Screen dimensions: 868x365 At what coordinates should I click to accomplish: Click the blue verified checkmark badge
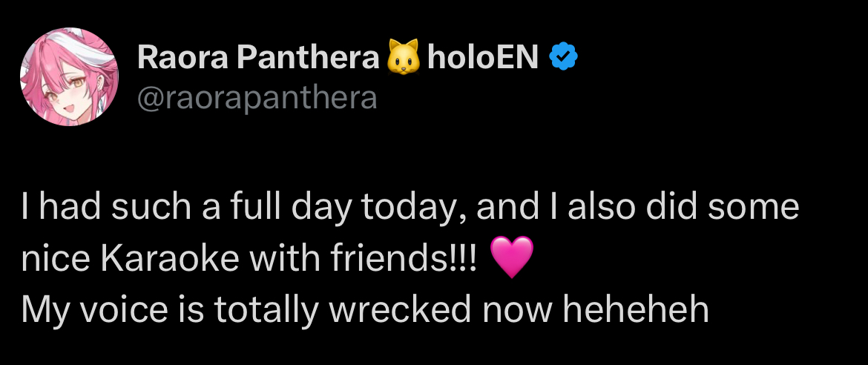point(562,57)
